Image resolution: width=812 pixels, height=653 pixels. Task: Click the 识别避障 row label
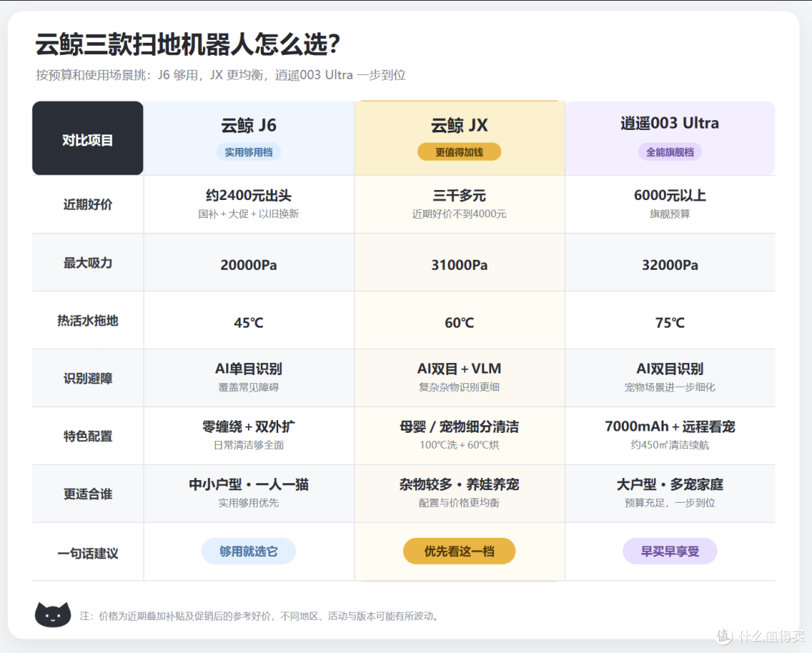tap(87, 379)
